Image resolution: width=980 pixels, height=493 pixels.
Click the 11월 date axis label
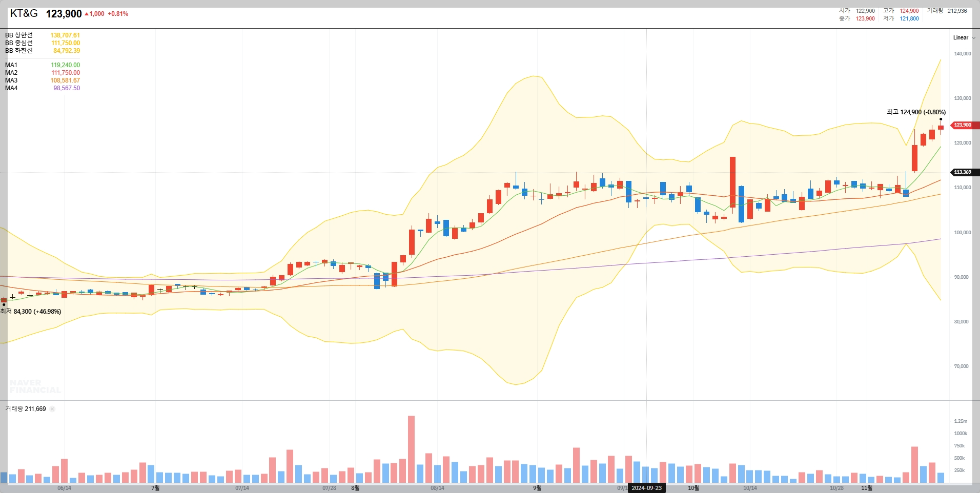tap(867, 488)
